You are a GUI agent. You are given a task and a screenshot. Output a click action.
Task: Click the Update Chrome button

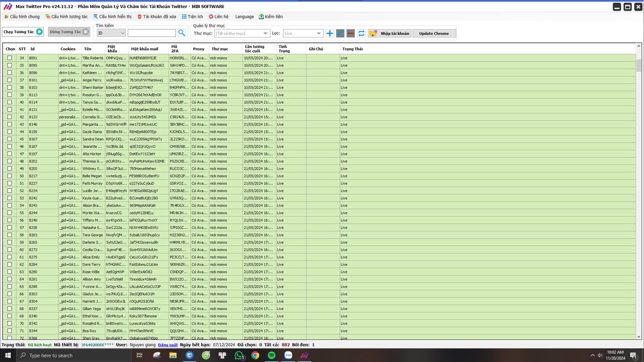pos(434,33)
